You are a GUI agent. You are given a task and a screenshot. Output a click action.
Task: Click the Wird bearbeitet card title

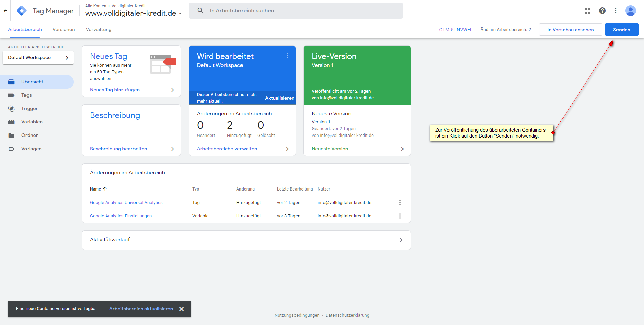(225, 56)
